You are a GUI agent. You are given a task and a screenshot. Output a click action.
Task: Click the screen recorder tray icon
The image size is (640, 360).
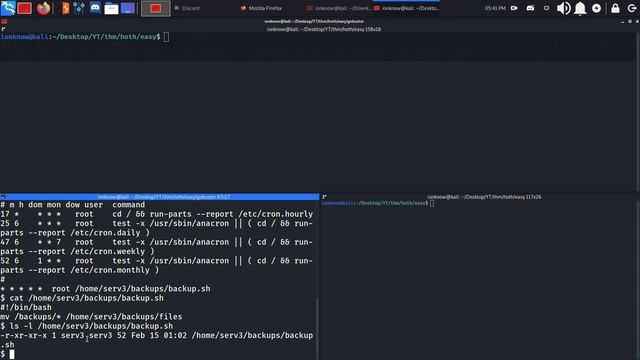pos(514,8)
